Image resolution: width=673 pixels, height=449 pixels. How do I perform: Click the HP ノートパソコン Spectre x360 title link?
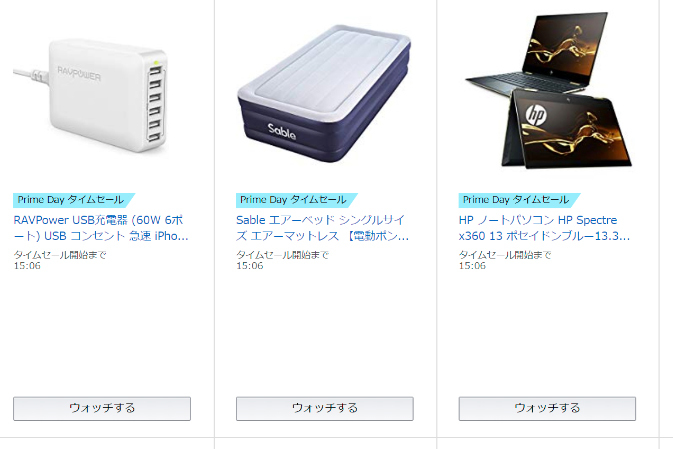(544, 228)
